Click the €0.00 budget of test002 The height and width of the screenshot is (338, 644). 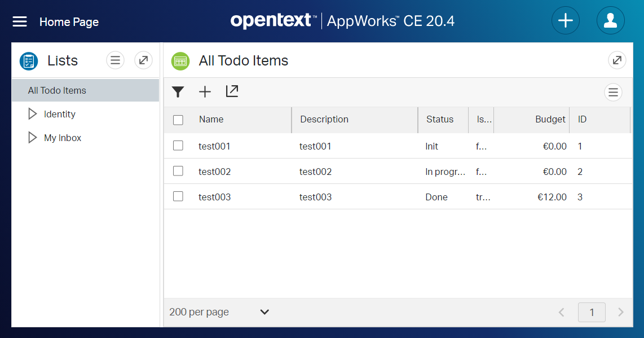(x=554, y=172)
